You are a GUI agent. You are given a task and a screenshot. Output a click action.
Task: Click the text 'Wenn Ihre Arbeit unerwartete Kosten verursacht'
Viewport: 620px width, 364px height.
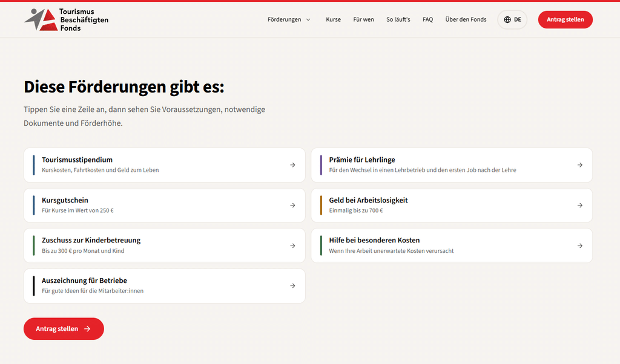tap(392, 251)
